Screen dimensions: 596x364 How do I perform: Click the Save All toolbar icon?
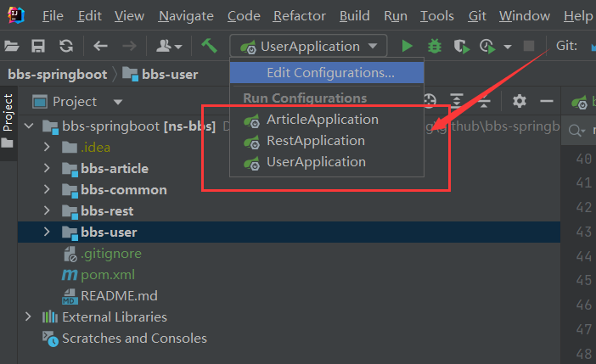point(38,47)
